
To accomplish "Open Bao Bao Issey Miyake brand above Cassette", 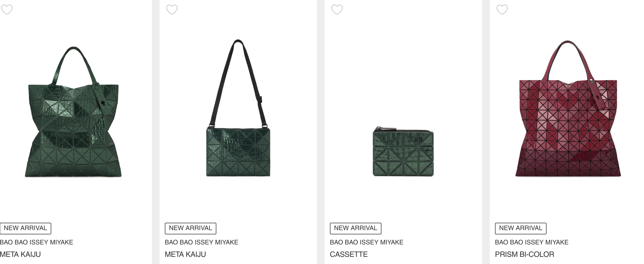I will 366,242.
